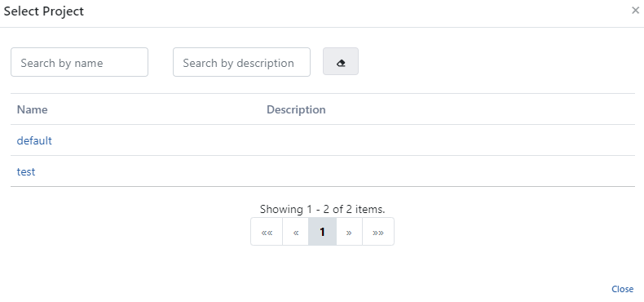Dismiss dialog using the X icon
Viewport: 644px width, 302px height.
click(635, 11)
